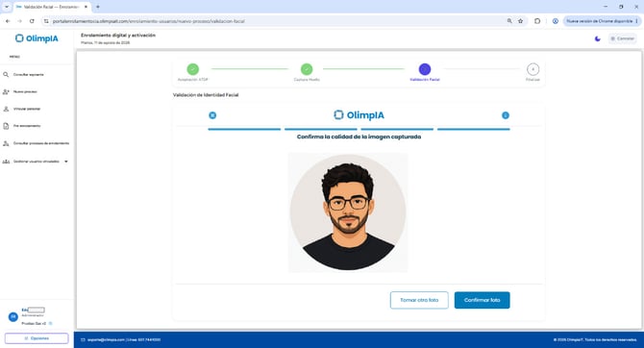Viewport: 644px width, 348px height.
Task: Click the Captura Huella completed step
Action: click(307, 69)
